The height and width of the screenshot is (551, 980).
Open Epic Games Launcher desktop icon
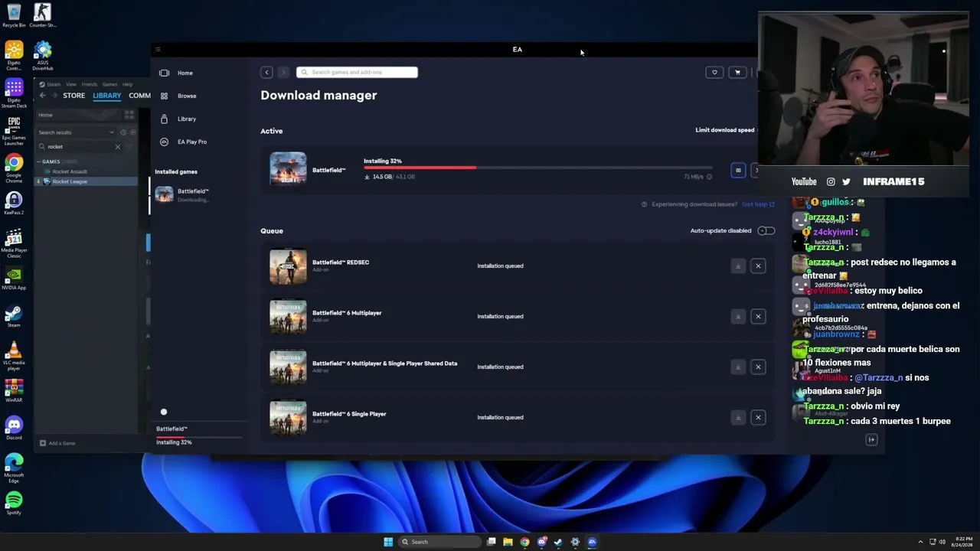(x=14, y=131)
